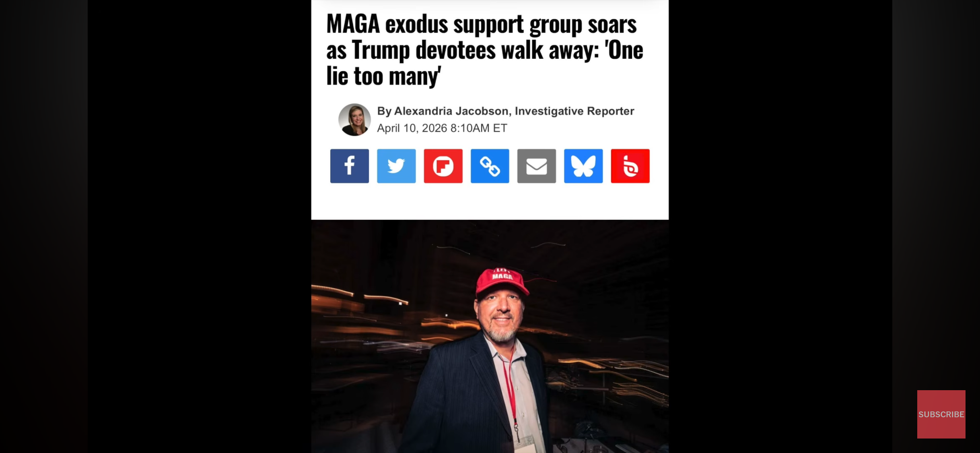Screen dimensions: 980x453
Task: Click the dark video area right of article
Action: 780,226
